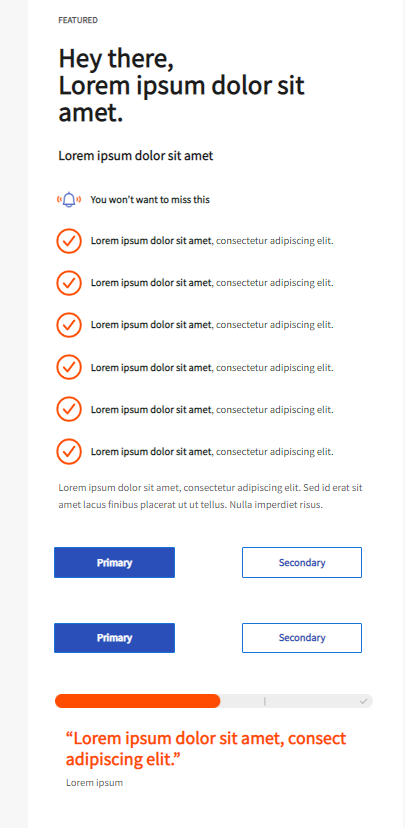Click the checkmark at the progress bar end
405x828 pixels.
tap(363, 701)
